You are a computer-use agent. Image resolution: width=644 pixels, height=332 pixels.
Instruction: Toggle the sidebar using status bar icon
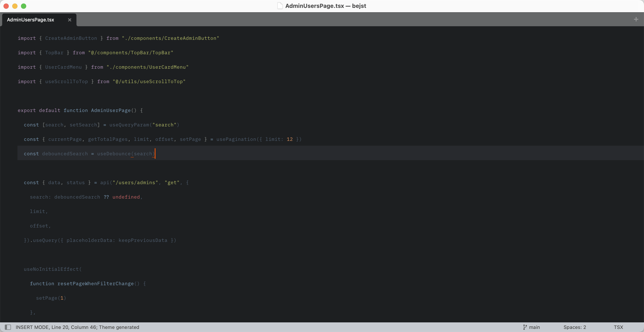coord(8,327)
